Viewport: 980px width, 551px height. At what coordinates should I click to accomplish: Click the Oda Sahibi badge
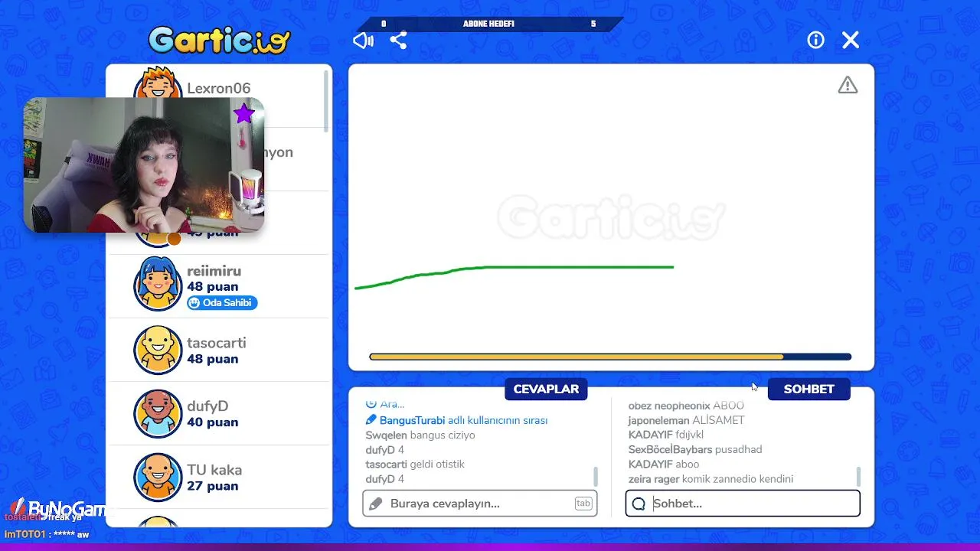pyautogui.click(x=222, y=303)
